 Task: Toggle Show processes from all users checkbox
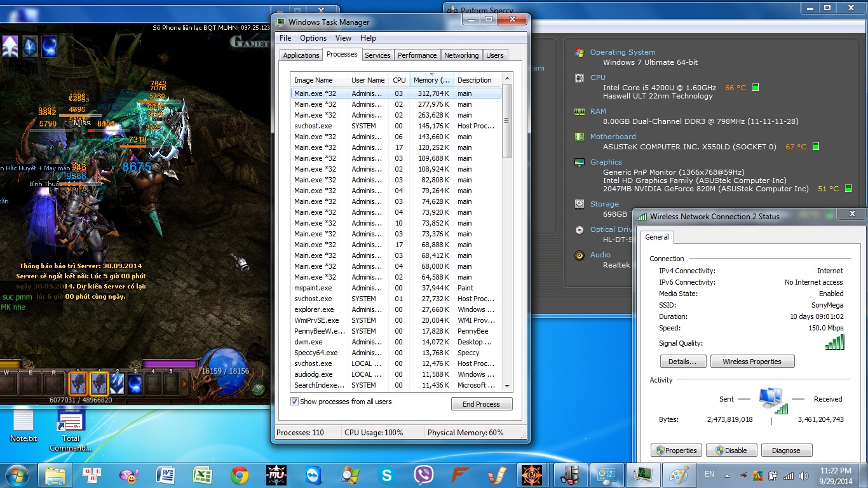tap(294, 402)
